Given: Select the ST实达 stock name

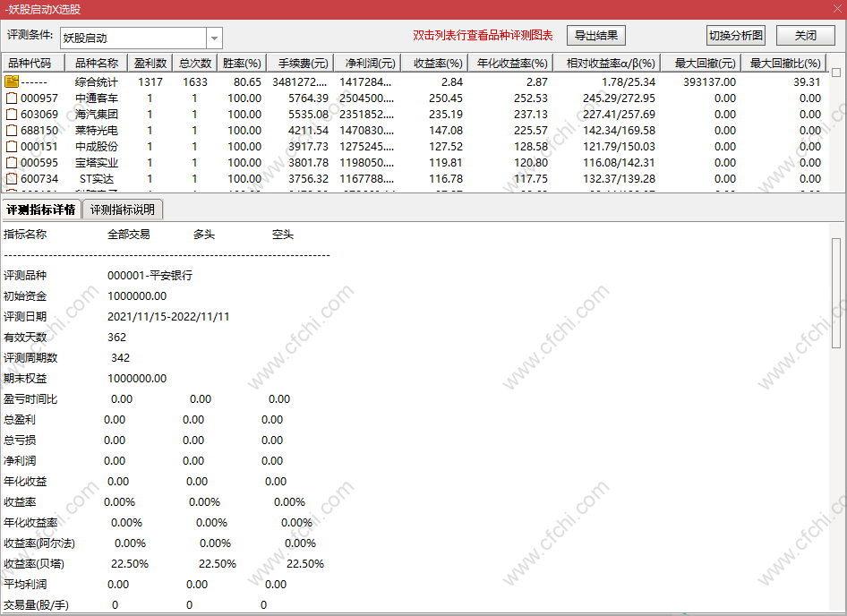Looking at the screenshot, I should [96, 179].
